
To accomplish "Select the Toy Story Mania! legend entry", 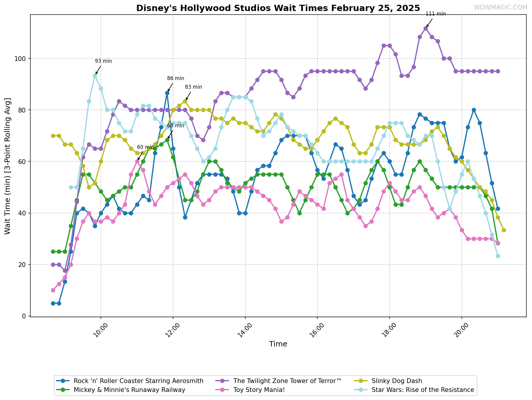I will (251, 390).
